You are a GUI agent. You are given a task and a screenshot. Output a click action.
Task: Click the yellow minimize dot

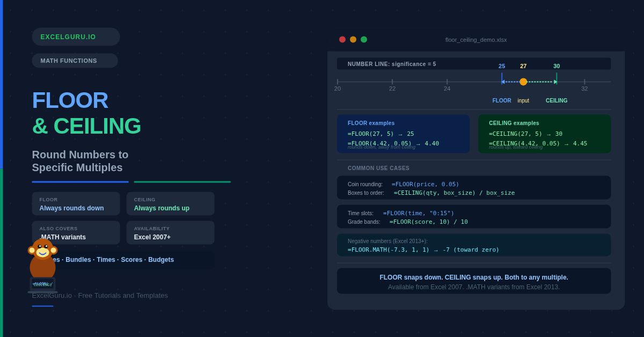353,40
